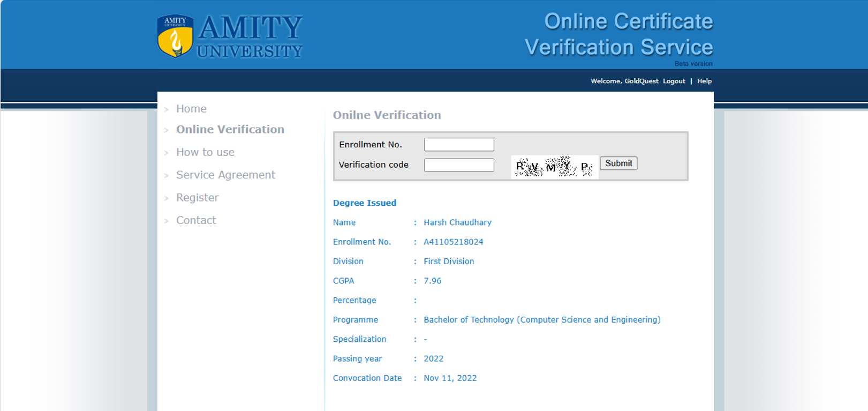Click the arrow bullet beside How to use

point(167,153)
